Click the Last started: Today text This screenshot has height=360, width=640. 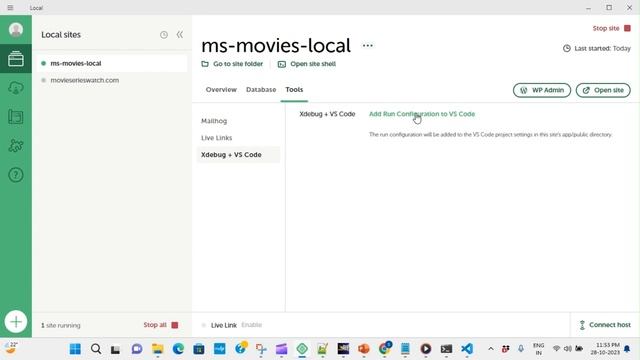[596, 48]
